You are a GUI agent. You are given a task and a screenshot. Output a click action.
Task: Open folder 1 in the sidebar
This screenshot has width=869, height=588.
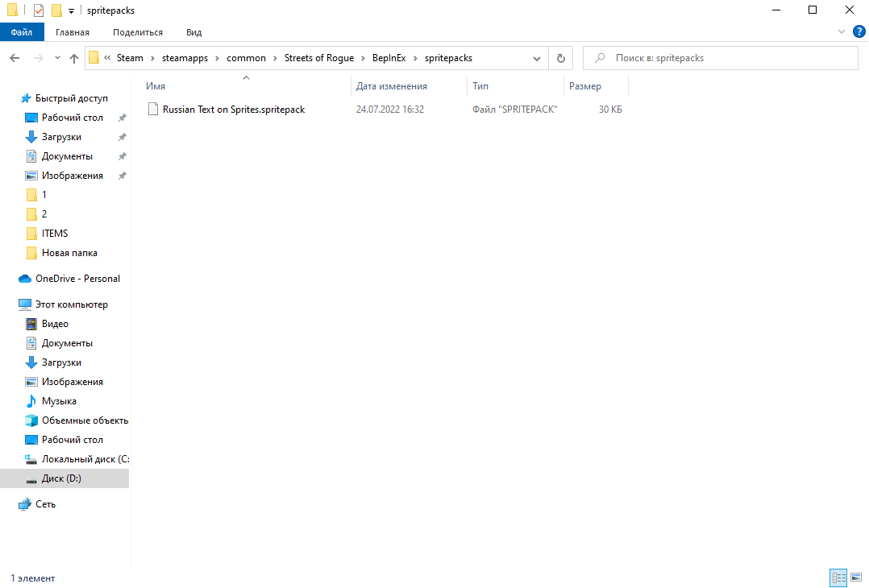(x=44, y=195)
